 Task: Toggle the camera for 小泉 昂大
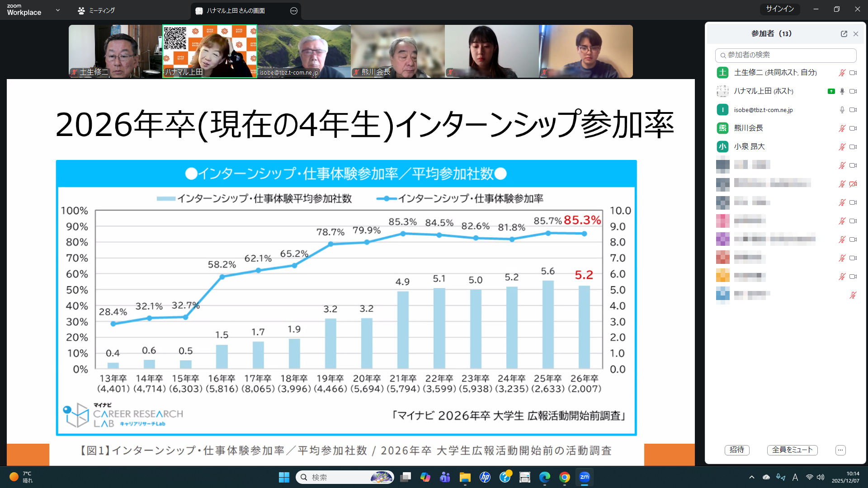click(x=853, y=147)
